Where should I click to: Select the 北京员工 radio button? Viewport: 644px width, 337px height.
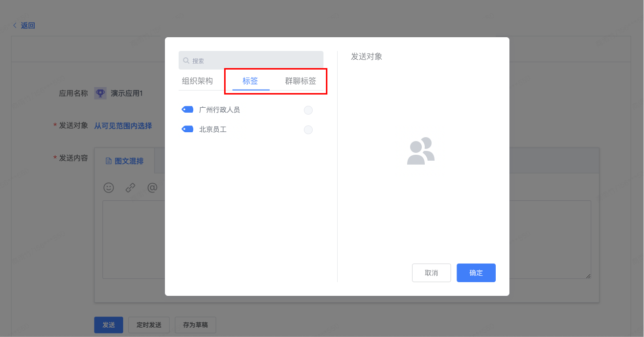(308, 130)
